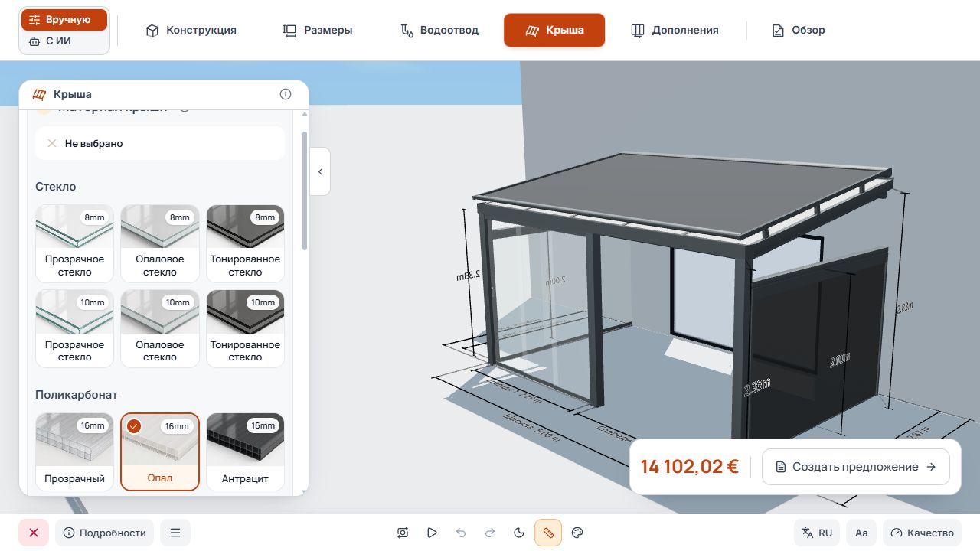This screenshot has width=980, height=551.
Task: Open the Качество quality settings
Action: [923, 533]
